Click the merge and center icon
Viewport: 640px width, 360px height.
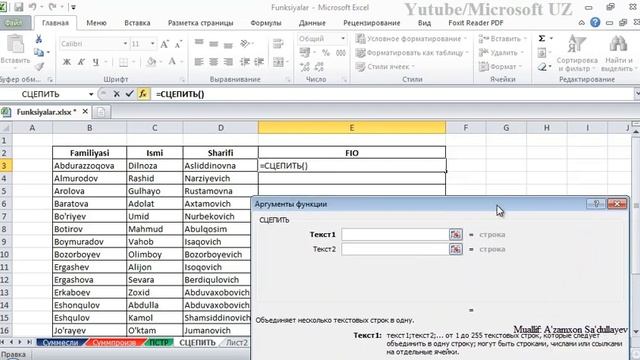[278, 62]
